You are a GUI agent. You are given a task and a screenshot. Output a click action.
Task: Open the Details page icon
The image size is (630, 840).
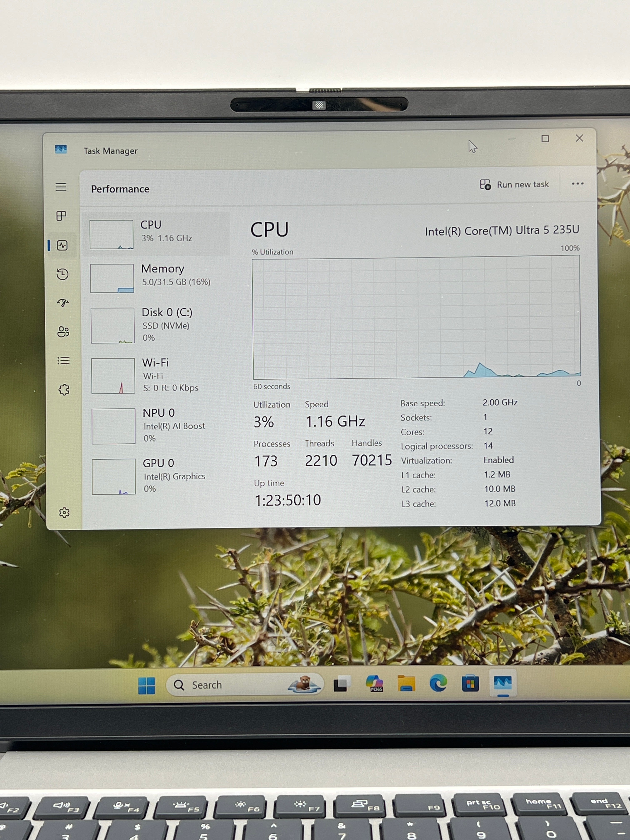(63, 360)
